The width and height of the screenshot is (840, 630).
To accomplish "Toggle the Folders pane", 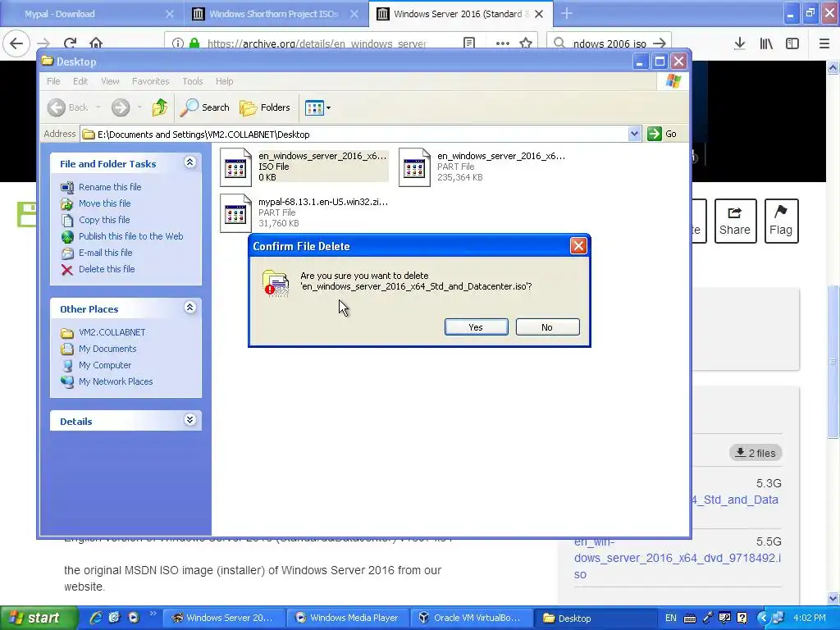I will tap(265, 107).
